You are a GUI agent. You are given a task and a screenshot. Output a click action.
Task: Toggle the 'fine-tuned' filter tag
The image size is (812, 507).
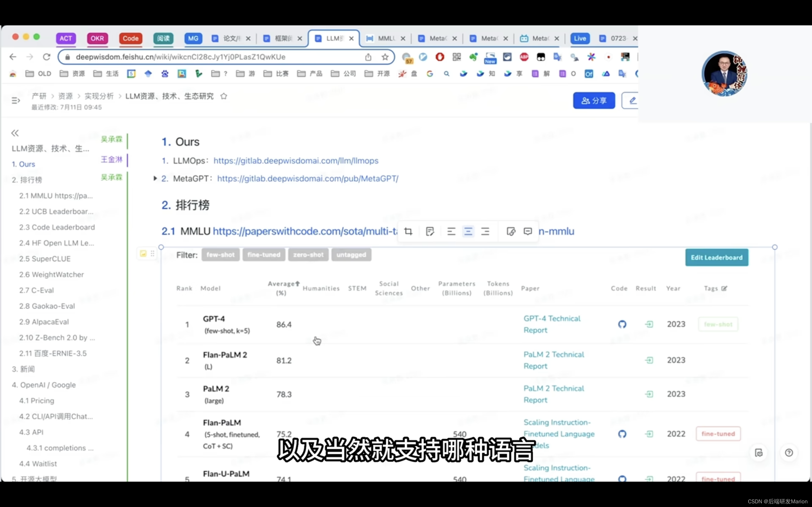click(x=264, y=255)
